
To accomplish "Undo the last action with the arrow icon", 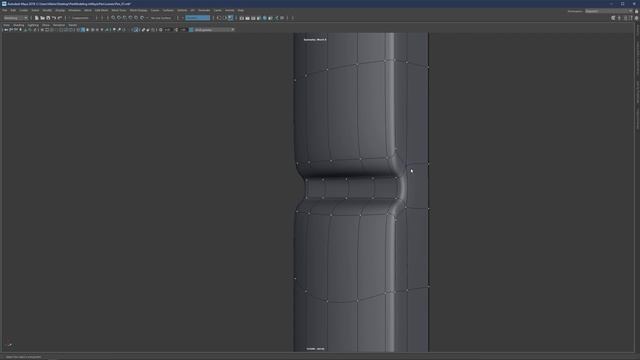I will click(x=54, y=18).
